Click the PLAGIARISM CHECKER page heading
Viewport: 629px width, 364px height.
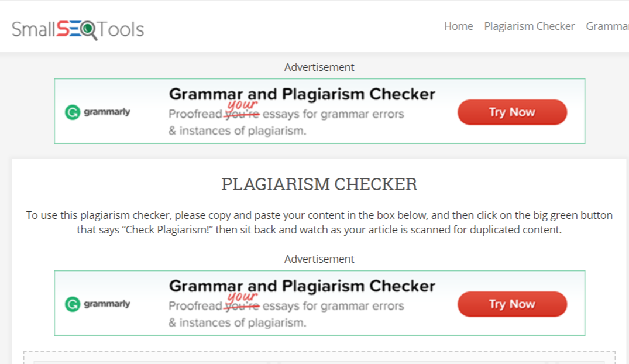(x=319, y=184)
